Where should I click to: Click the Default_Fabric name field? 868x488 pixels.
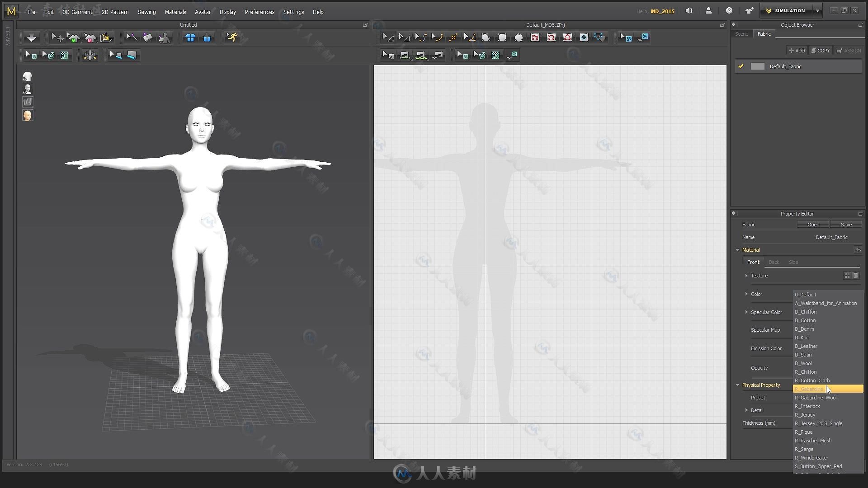coord(831,237)
